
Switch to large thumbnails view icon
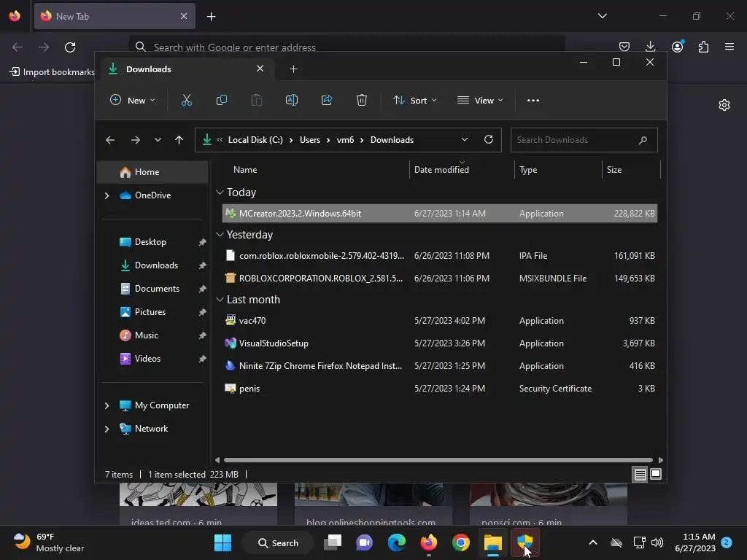(656, 474)
